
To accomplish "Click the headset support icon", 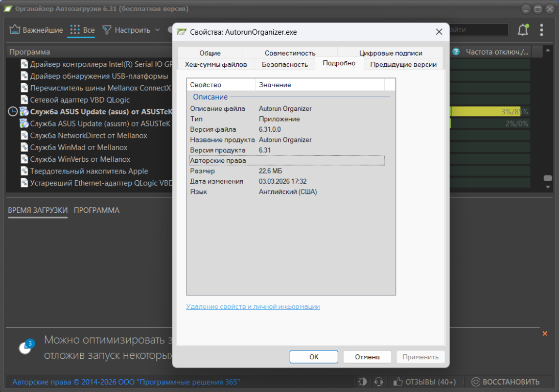I will tap(379, 382).
